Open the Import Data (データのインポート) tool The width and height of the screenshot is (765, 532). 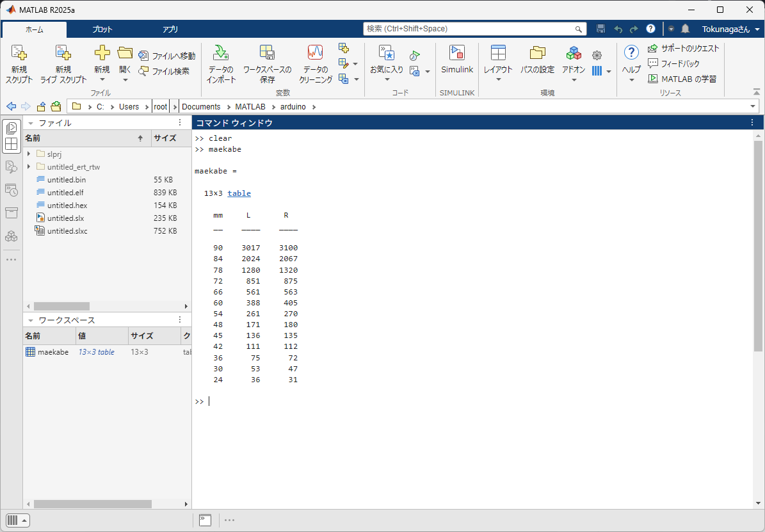221,53
